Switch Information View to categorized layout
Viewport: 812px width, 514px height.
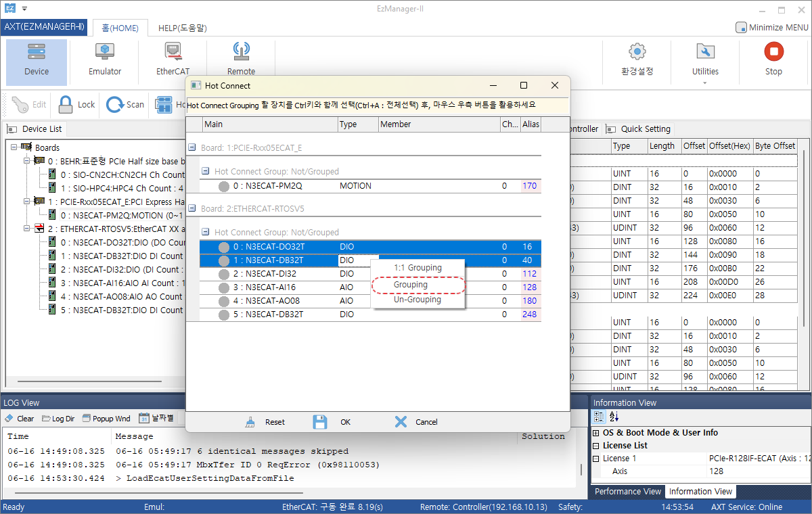coord(600,417)
